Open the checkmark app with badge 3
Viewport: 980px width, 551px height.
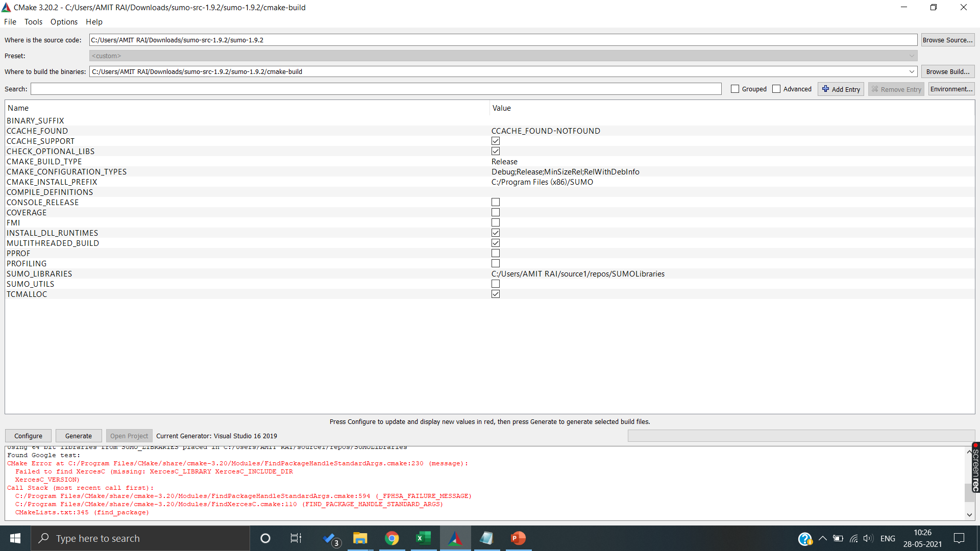click(331, 539)
